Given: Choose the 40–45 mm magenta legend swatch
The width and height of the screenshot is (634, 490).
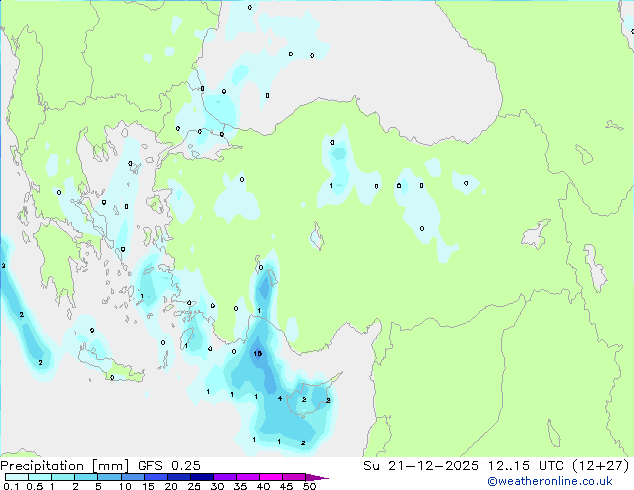Looking at the screenshot, I should (270, 477).
